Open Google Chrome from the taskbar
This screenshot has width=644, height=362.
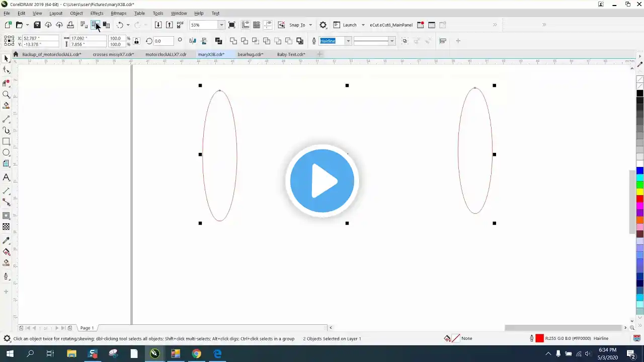coord(196,354)
